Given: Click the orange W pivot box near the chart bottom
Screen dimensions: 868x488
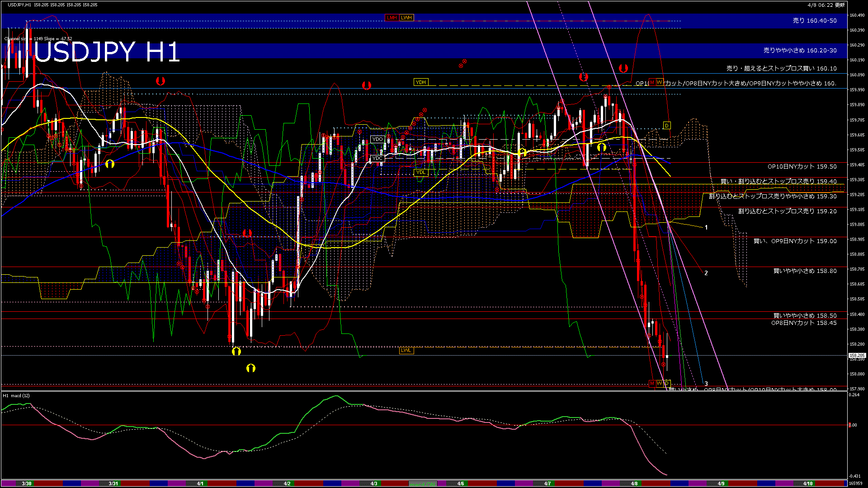Looking at the screenshot, I should 659,383.
